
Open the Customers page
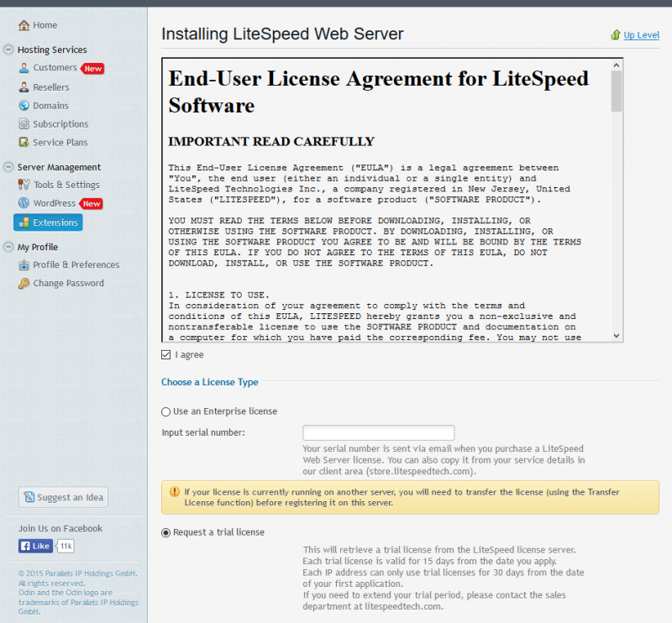click(55, 68)
